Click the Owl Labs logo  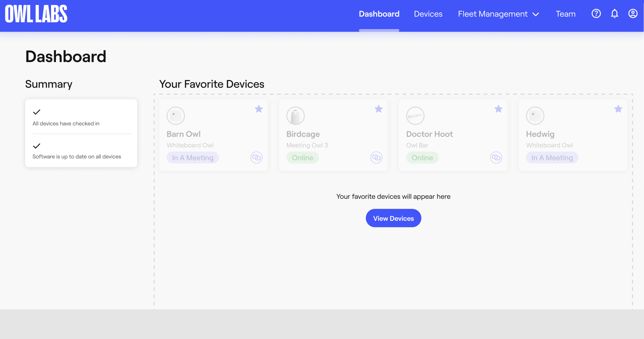(x=36, y=14)
